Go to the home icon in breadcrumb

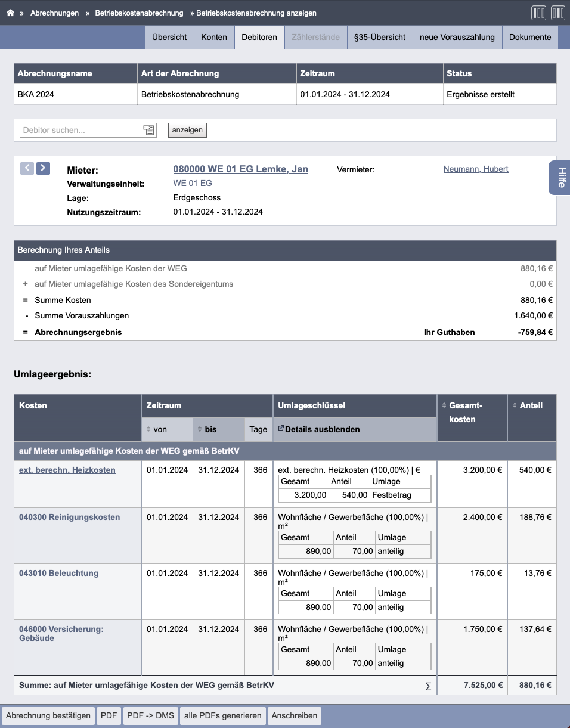10,13
